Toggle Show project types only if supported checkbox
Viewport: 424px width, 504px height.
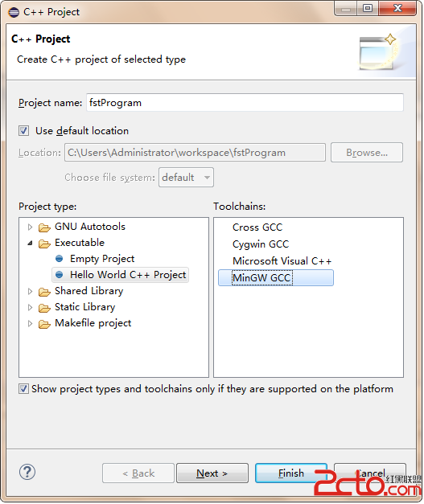pyautogui.click(x=23, y=389)
